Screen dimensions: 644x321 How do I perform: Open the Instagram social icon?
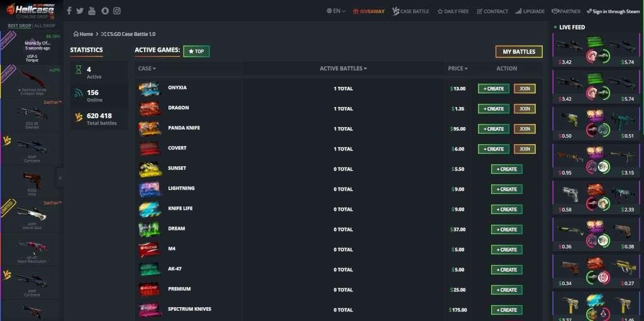(116, 11)
